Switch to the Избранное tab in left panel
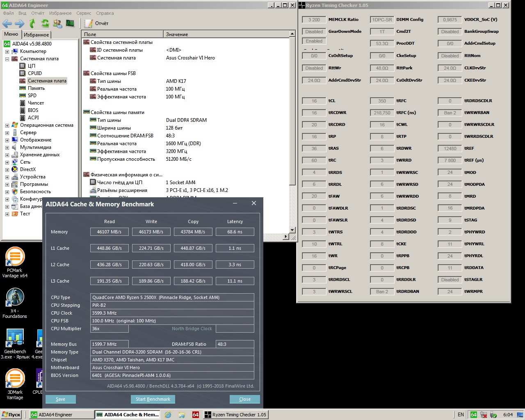This screenshot has width=525, height=420. coord(36,35)
